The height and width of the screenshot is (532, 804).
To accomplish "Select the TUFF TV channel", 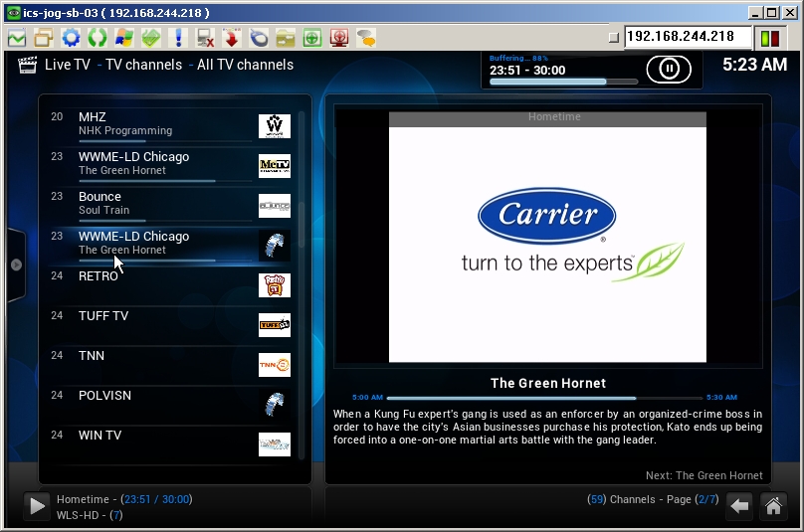I will tap(171, 324).
